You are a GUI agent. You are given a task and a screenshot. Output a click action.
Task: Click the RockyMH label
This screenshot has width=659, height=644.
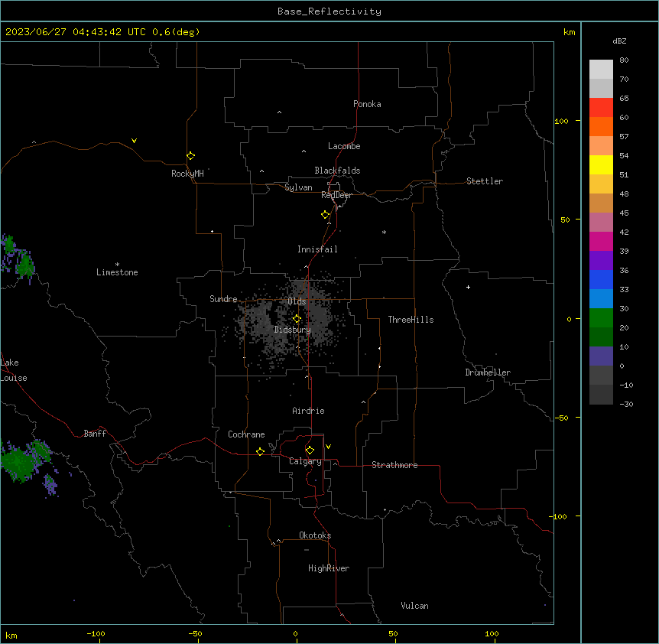[187, 174]
